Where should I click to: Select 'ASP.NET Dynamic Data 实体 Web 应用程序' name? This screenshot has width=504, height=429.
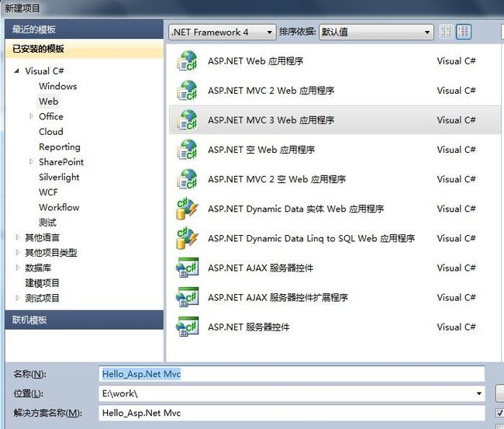(295, 209)
